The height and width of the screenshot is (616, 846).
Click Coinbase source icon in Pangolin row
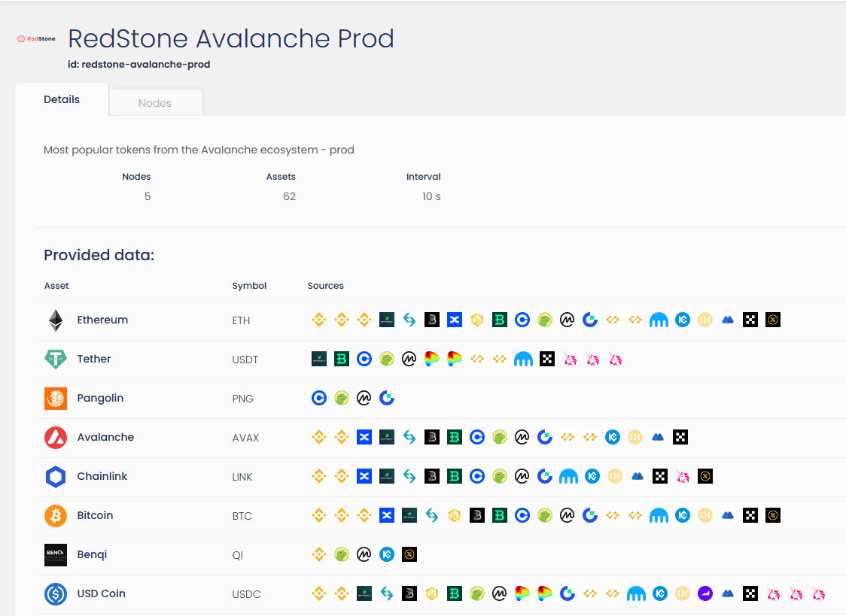(x=319, y=399)
